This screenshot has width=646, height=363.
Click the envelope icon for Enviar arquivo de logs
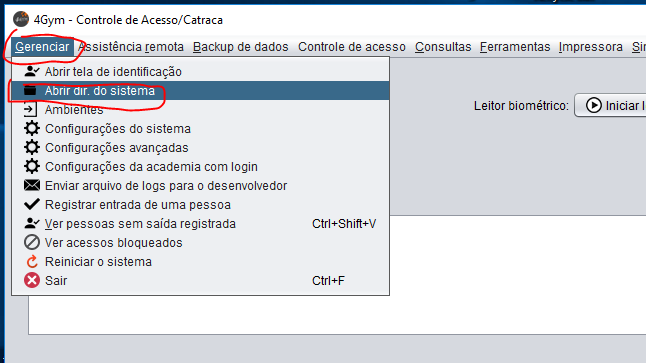(x=32, y=185)
